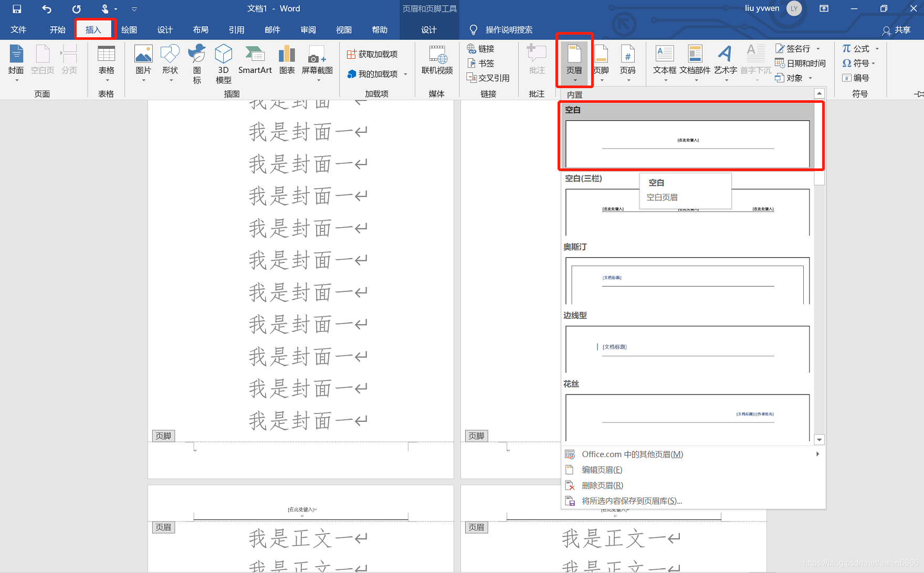Open the header/footer tools 设计 tab

[429, 30]
